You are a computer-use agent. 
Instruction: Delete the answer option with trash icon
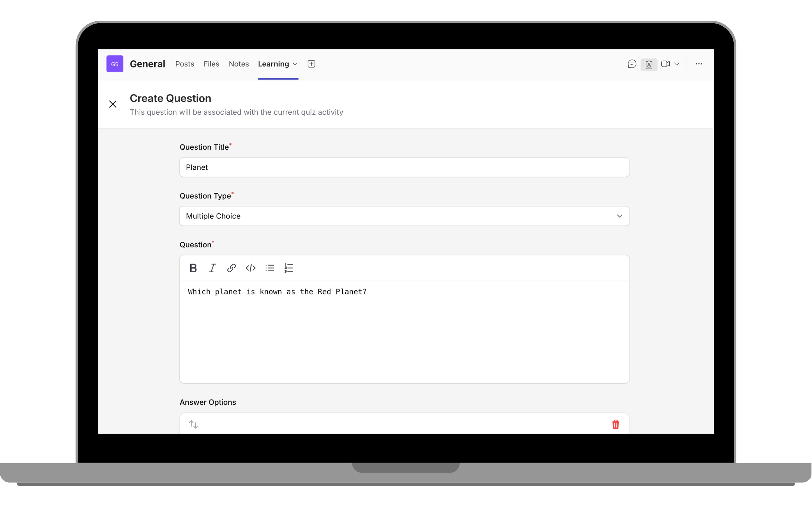615,424
